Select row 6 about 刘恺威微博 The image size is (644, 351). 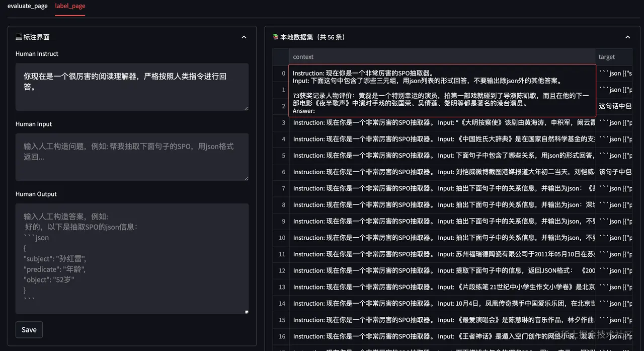click(x=442, y=172)
